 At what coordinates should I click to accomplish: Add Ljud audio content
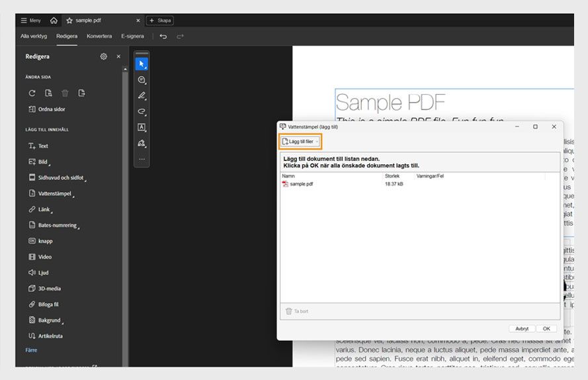[38, 273]
